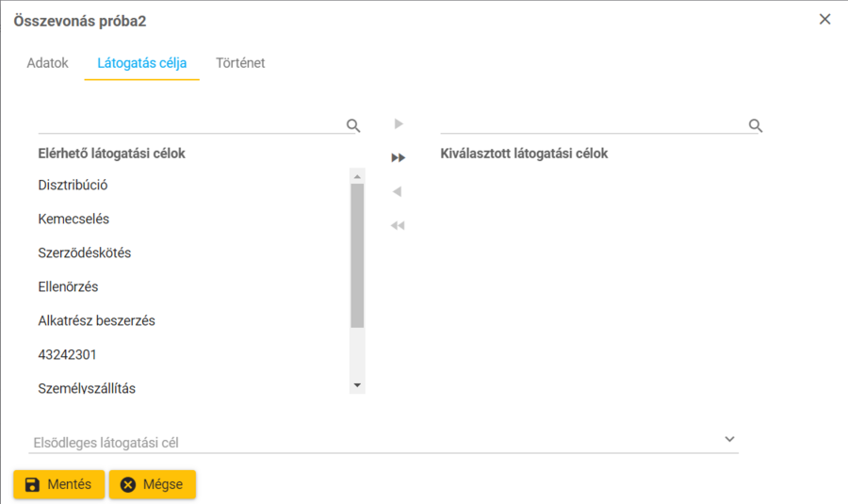Click search icon in selected purposes field
848x504 pixels.
coord(755,125)
